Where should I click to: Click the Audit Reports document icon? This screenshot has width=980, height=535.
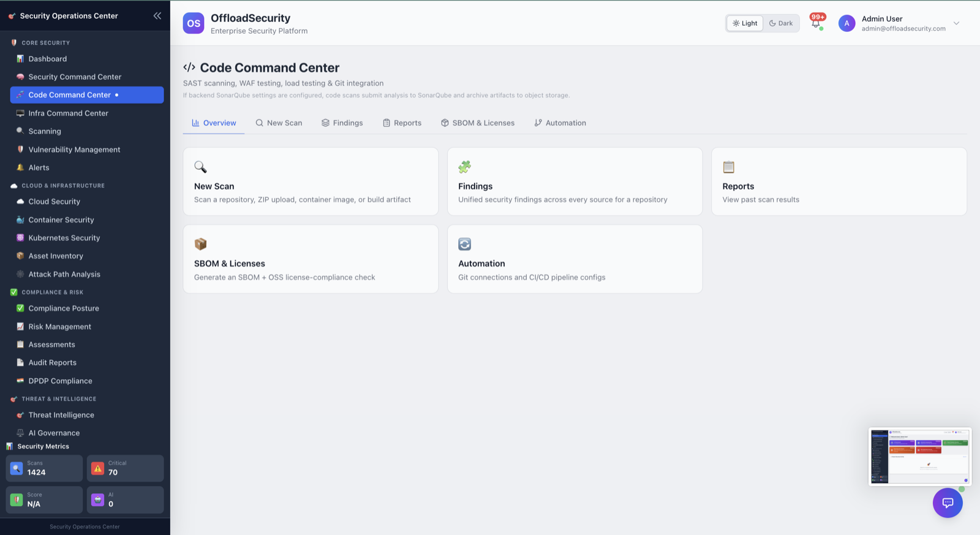pyautogui.click(x=20, y=363)
